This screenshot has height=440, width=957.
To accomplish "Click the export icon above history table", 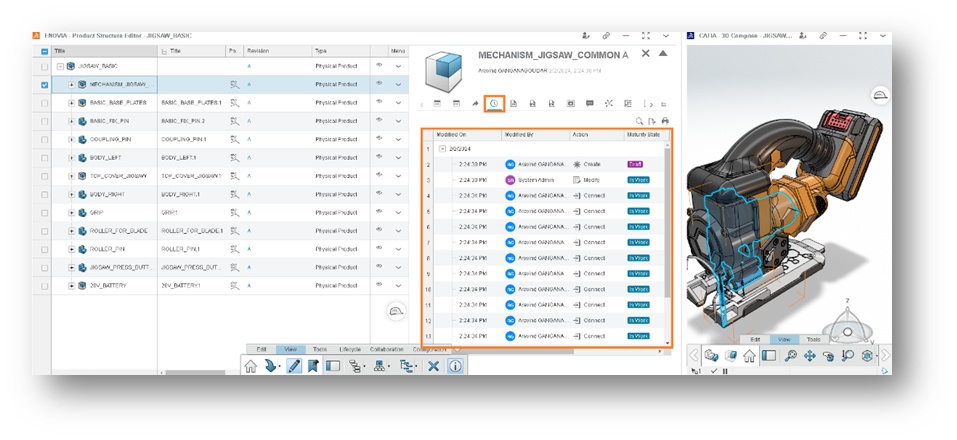I will pos(652,121).
